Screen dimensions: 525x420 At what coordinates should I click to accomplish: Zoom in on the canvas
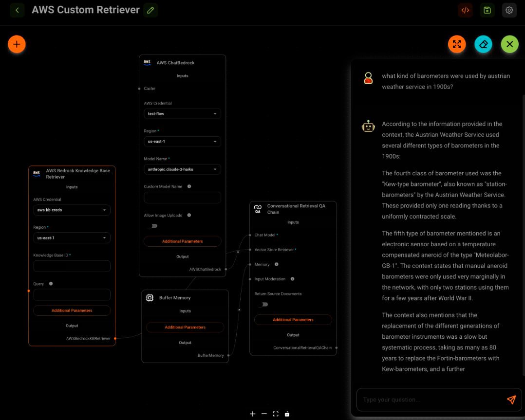click(252, 414)
